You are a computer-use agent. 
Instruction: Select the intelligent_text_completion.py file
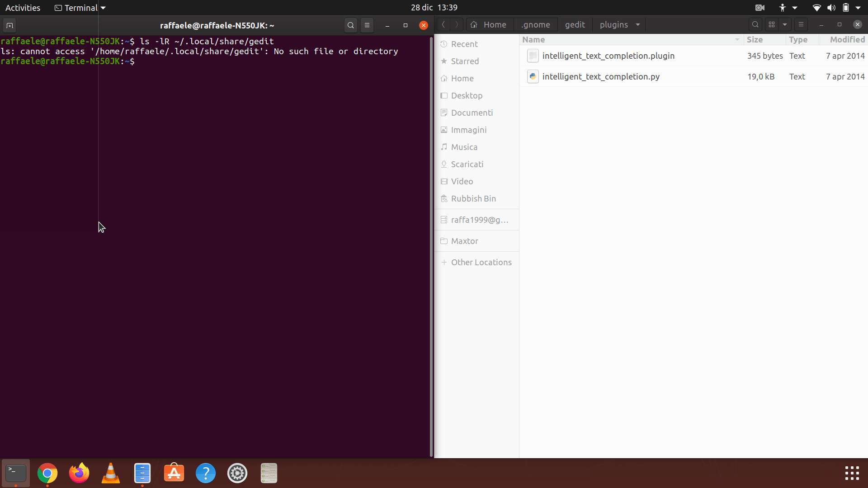pyautogui.click(x=600, y=76)
